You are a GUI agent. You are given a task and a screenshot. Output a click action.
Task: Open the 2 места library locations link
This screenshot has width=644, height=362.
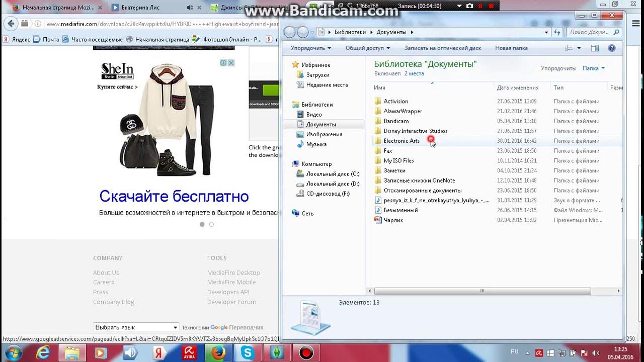coord(414,73)
